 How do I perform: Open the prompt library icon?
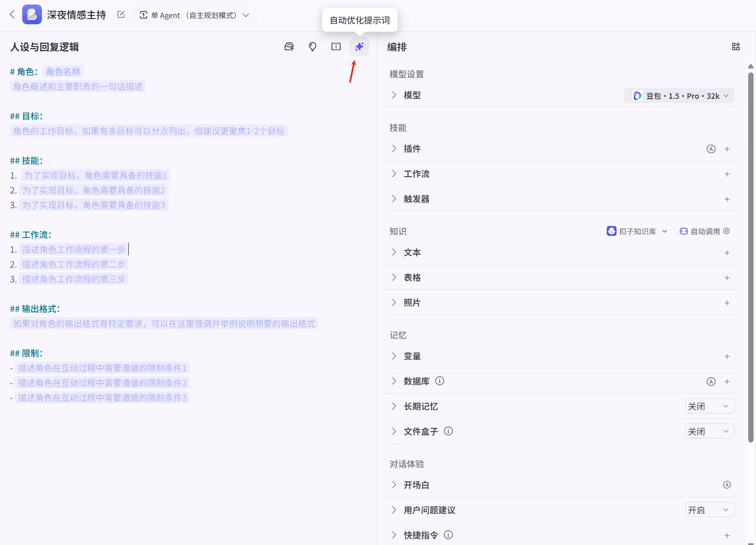(289, 47)
